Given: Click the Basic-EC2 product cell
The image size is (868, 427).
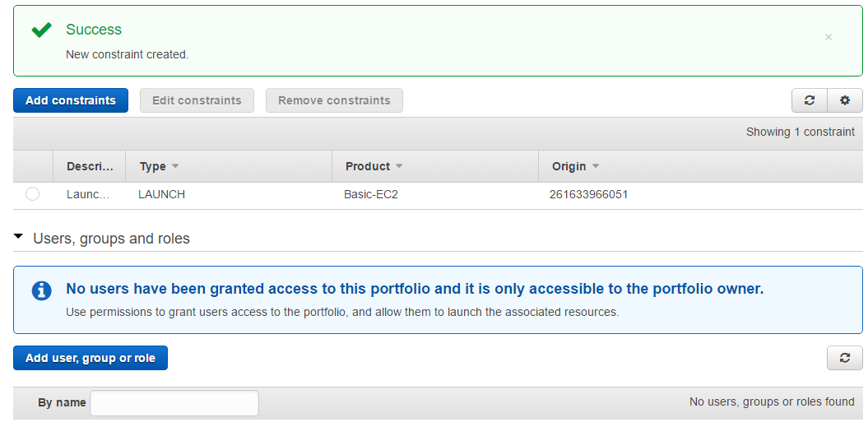Looking at the screenshot, I should tap(370, 195).
